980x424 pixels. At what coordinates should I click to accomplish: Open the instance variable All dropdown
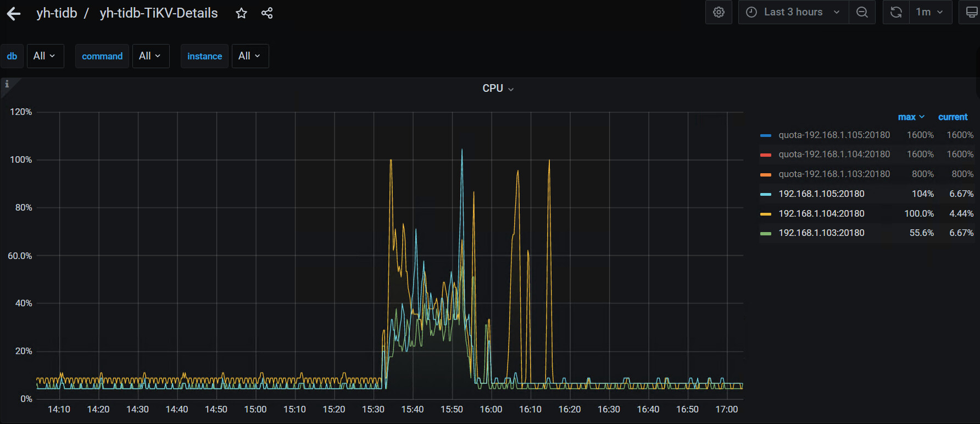tap(250, 56)
